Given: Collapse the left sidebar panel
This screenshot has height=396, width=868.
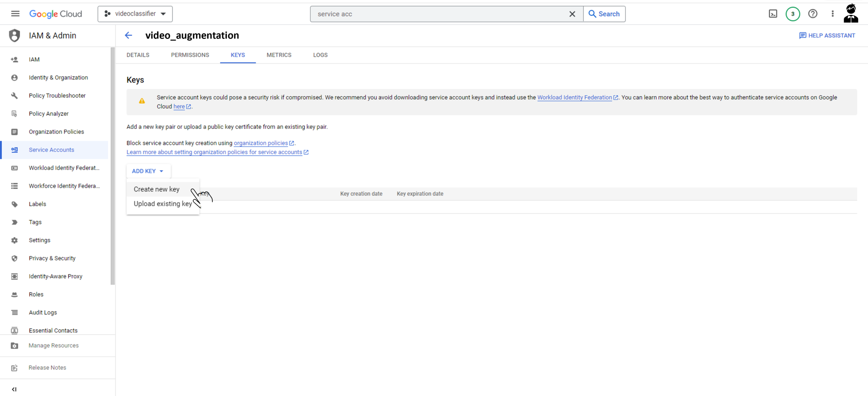Looking at the screenshot, I should 14,389.
